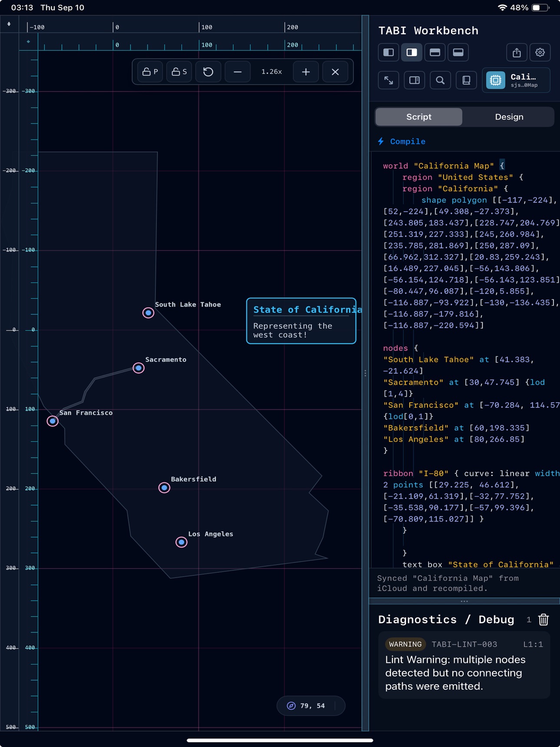Click the ruler origin icon in corner
Viewport: 560px width, 747px height.
click(9, 24)
